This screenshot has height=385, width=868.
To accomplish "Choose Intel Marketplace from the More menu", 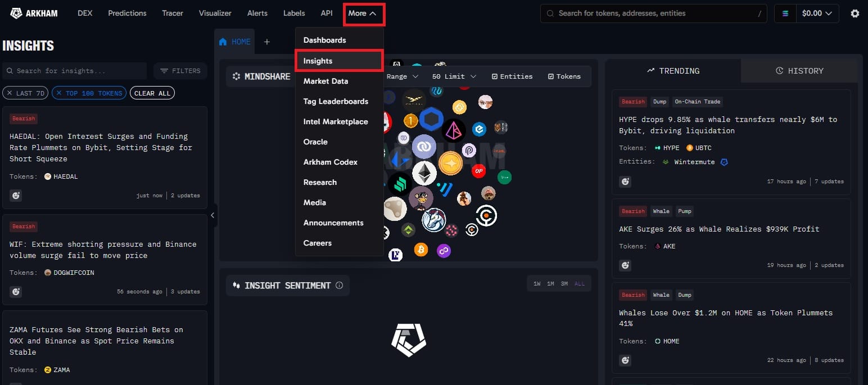I will (x=339, y=121).
